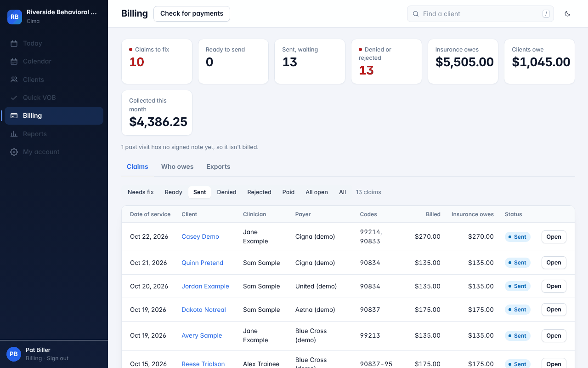Click the Check for payments button
The width and height of the screenshot is (588, 368).
[x=192, y=13]
